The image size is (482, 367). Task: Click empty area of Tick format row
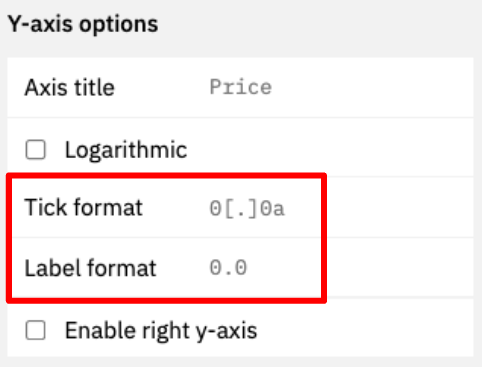tap(397, 208)
